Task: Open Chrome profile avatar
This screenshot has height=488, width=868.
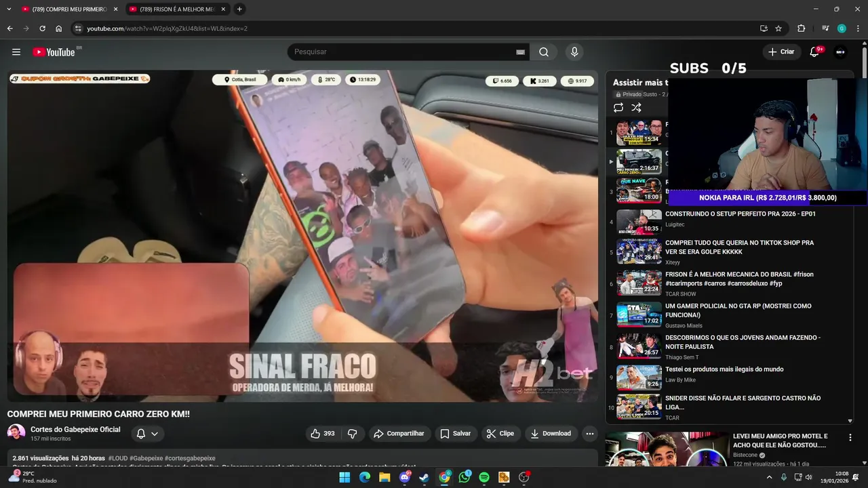Action: [x=842, y=28]
